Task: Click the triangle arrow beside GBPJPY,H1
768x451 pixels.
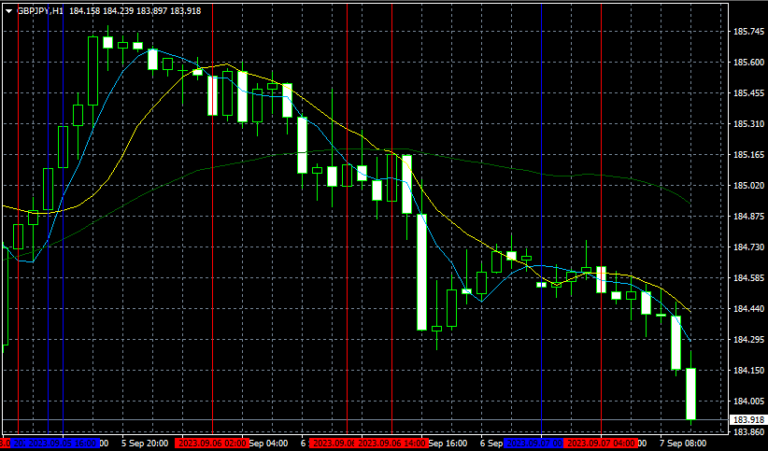Action: pos(9,11)
